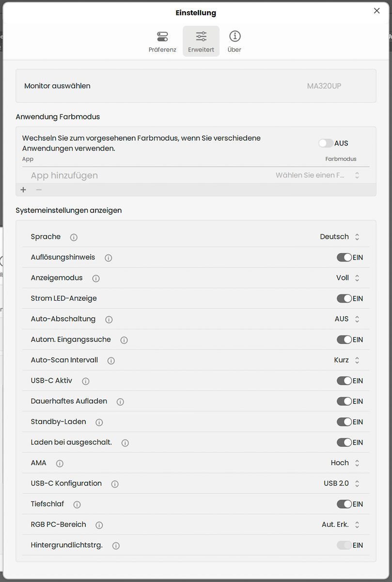Click the App hinzufügen field
Viewport: 392px width, 582px height.
click(121, 176)
